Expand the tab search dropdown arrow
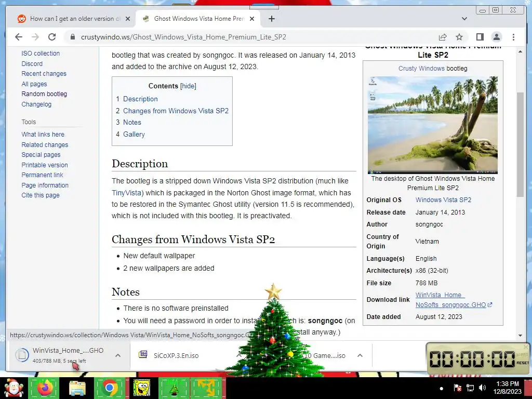 tap(464, 19)
